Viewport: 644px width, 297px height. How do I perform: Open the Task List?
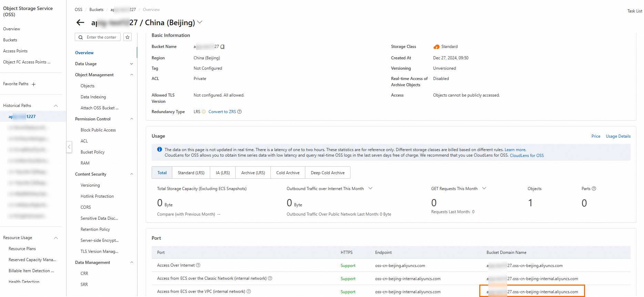tap(635, 11)
